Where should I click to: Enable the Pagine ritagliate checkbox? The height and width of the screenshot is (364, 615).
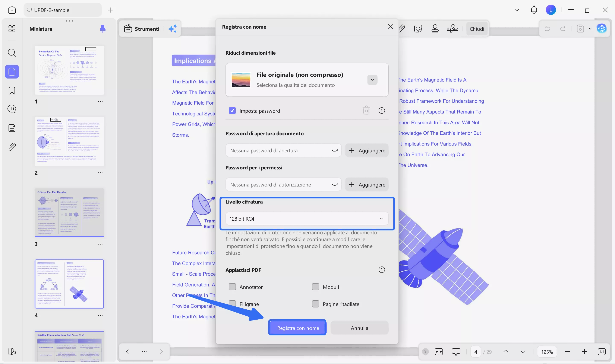(x=315, y=304)
